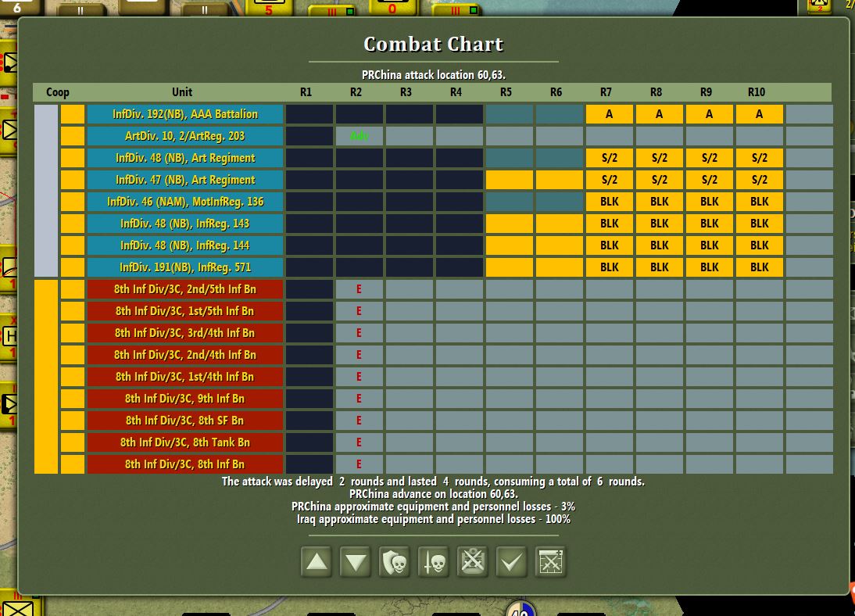Confirm with the checkmark button
The width and height of the screenshot is (855, 616).
pyautogui.click(x=512, y=561)
